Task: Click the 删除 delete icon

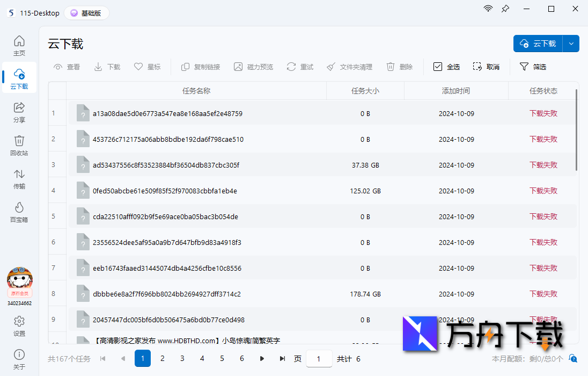Action: (x=399, y=67)
